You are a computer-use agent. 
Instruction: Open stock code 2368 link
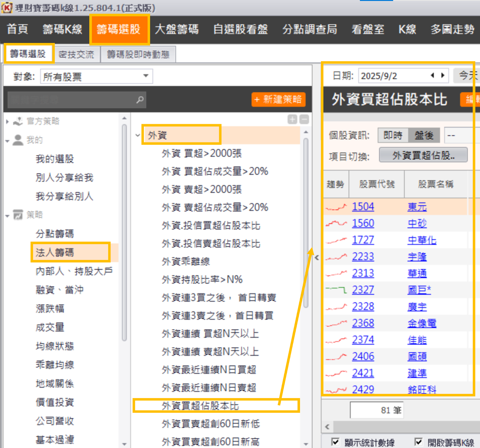363,323
